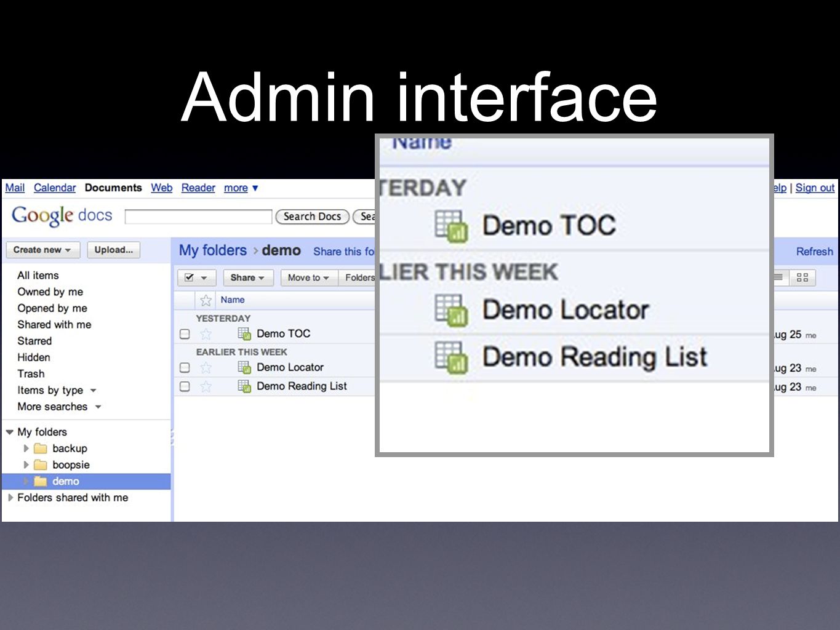The image size is (840, 630).
Task: Switch to grid view icon
Action: [x=802, y=277]
